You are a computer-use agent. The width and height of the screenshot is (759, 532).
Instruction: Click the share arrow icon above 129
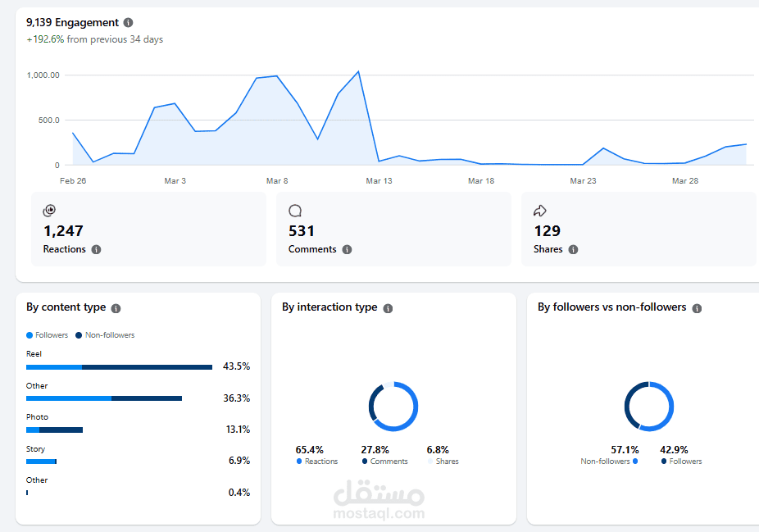tap(539, 211)
